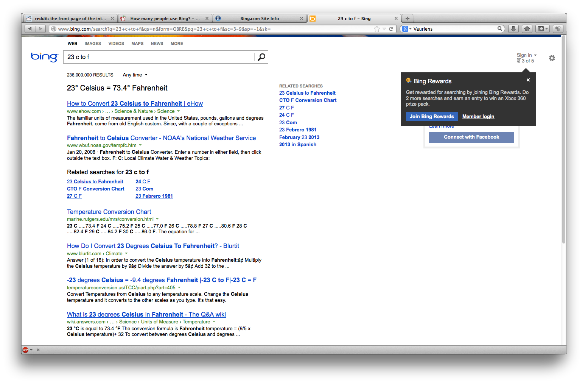Viewport: 588px width, 384px height.
Task: Close the Bing Rewards popup
Action: coord(528,80)
